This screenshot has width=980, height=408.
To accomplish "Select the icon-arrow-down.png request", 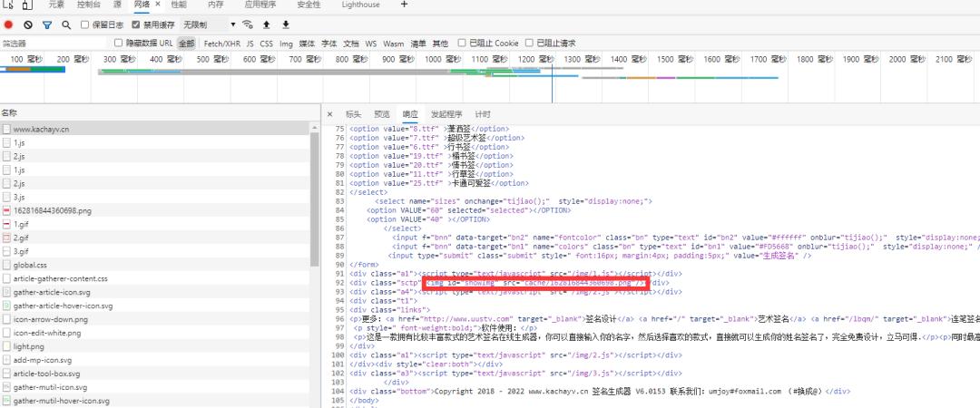I will (155, 319).
